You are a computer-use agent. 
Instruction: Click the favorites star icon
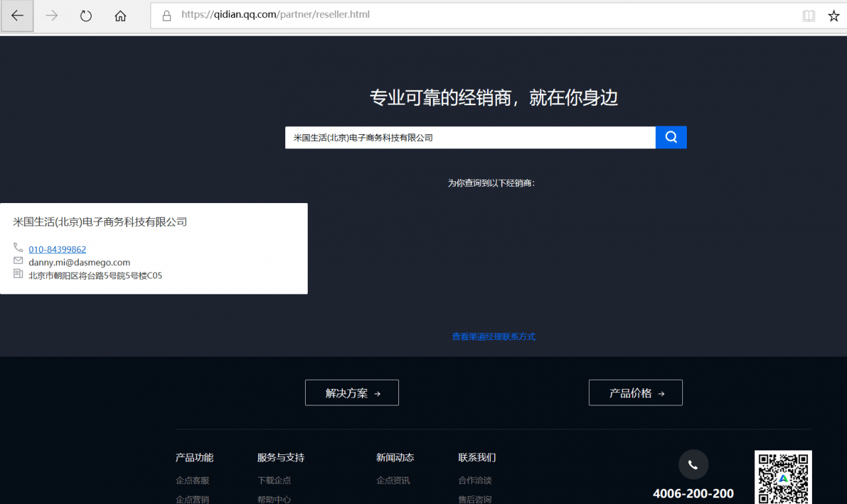[x=833, y=15]
